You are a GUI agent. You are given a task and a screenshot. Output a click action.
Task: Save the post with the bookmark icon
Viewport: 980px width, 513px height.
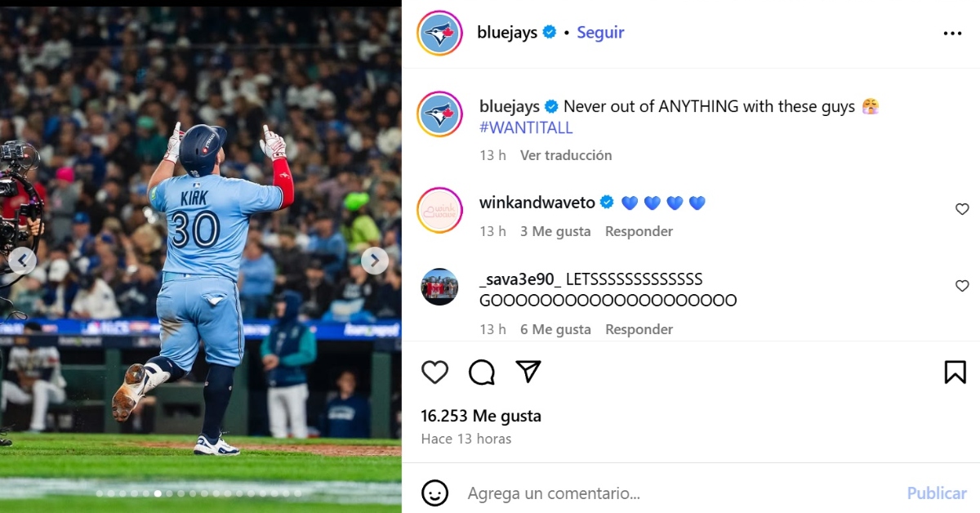(x=955, y=372)
